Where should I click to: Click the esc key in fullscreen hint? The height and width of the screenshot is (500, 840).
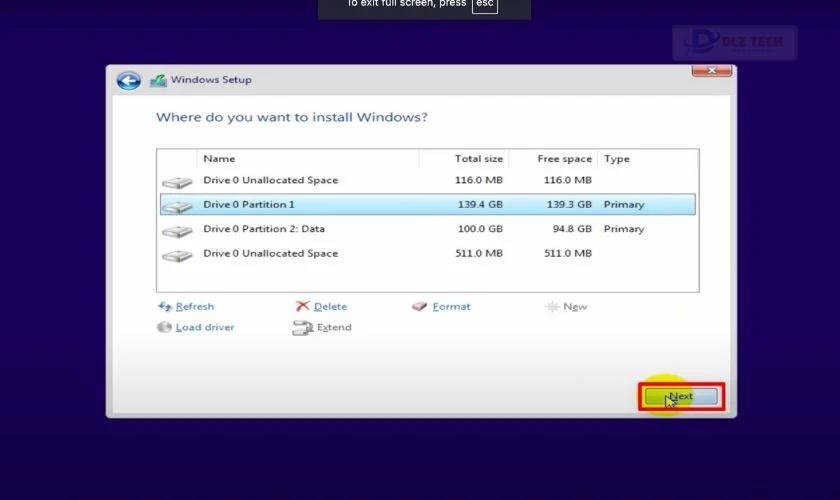point(485,4)
